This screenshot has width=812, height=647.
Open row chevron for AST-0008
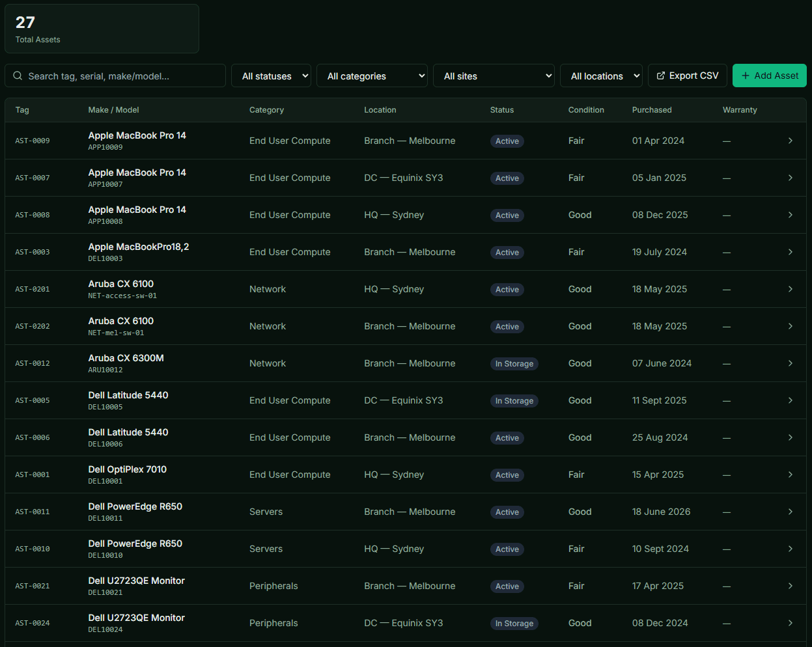coord(791,215)
